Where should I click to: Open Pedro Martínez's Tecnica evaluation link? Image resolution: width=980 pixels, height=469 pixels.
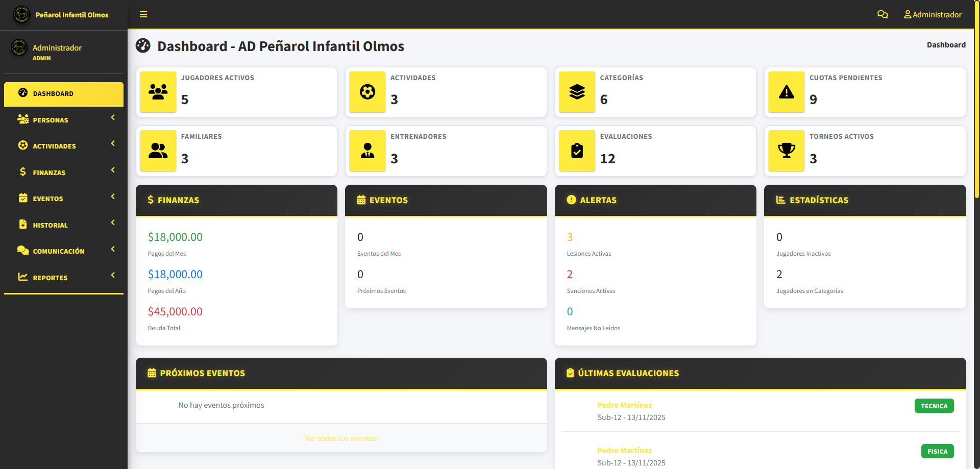(624, 405)
